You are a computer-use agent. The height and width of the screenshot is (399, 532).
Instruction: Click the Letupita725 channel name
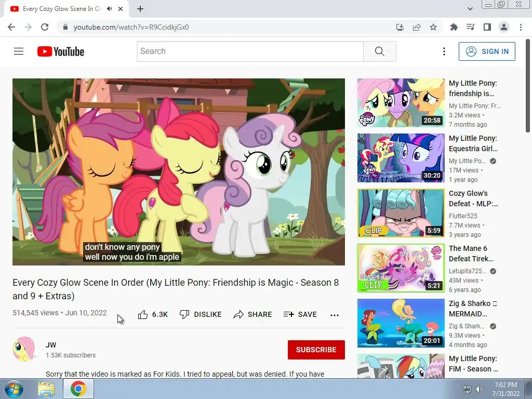coord(468,271)
